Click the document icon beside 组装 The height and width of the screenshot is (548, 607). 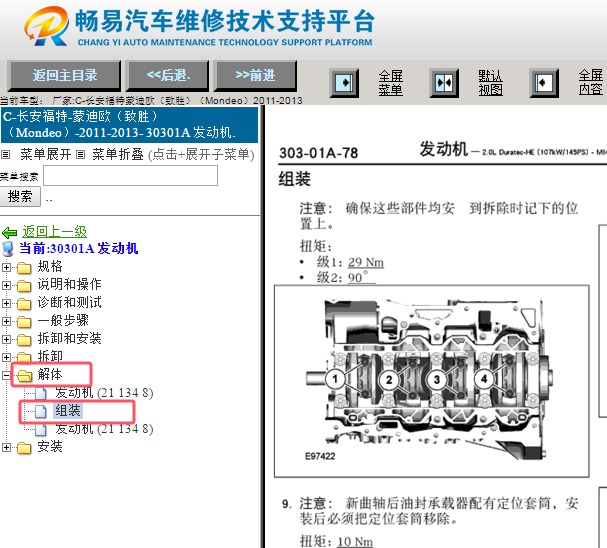point(41,411)
